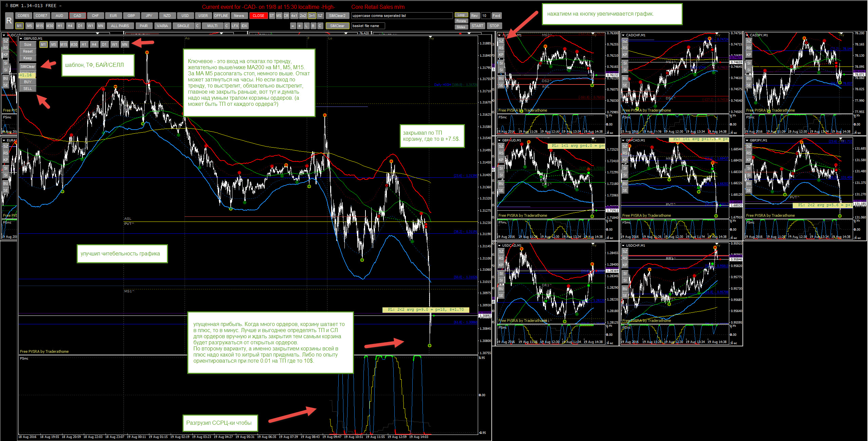This screenshot has height=441, width=868.
Task: Select the AUD currency group
Action: tap(59, 16)
